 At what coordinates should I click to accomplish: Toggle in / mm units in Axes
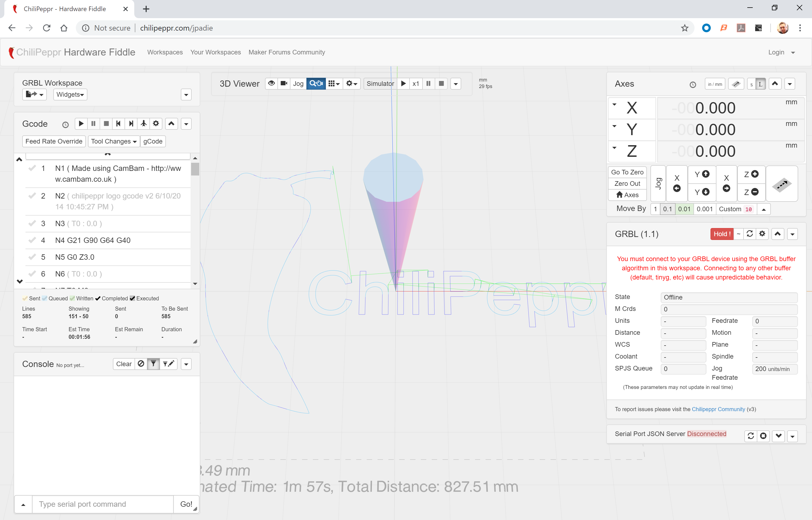(x=715, y=84)
